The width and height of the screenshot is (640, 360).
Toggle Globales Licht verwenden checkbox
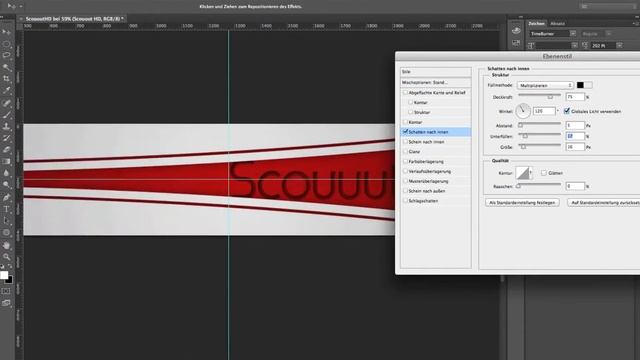(567, 111)
